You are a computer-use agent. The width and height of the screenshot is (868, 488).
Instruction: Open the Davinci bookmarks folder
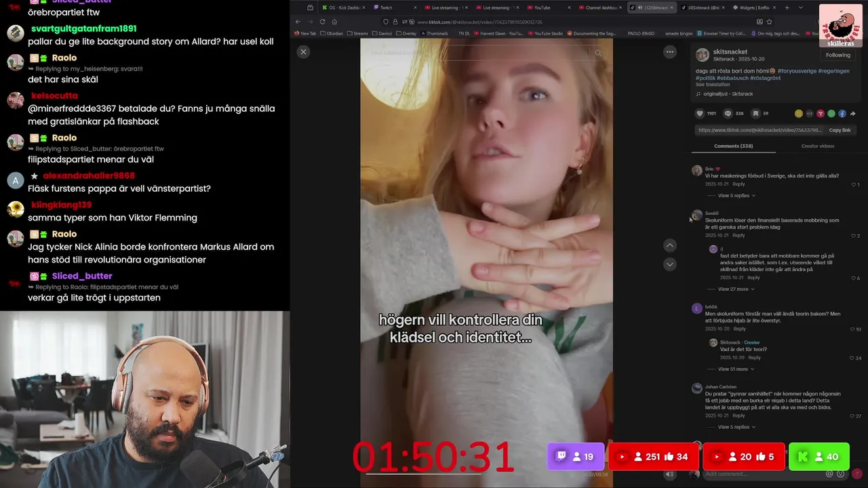click(x=383, y=33)
